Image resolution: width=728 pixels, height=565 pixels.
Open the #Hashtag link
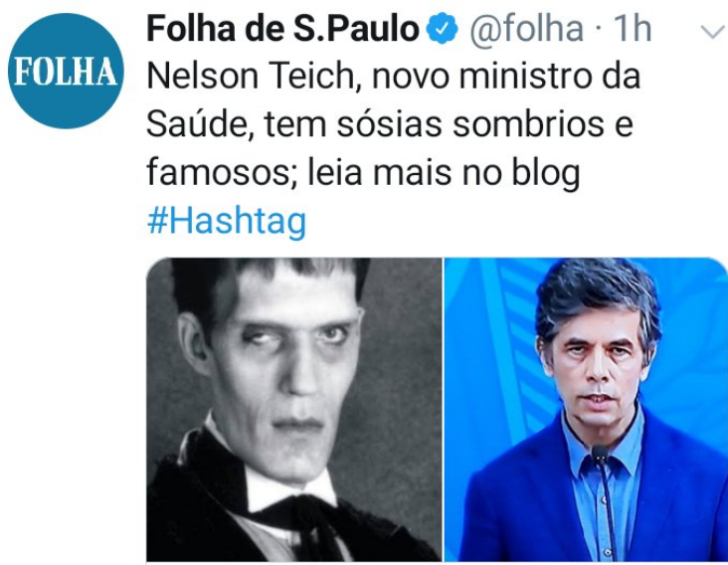pyautogui.click(x=227, y=221)
